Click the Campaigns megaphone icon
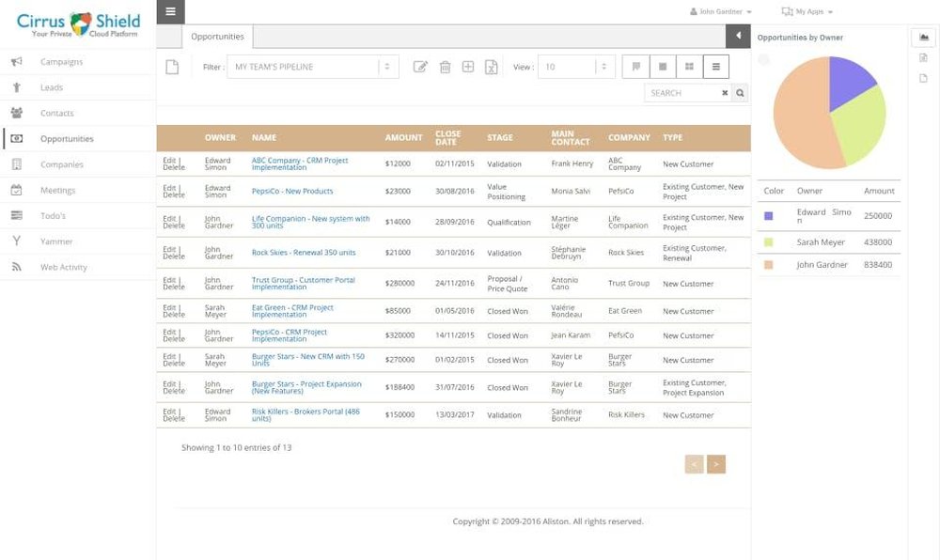 [x=17, y=62]
